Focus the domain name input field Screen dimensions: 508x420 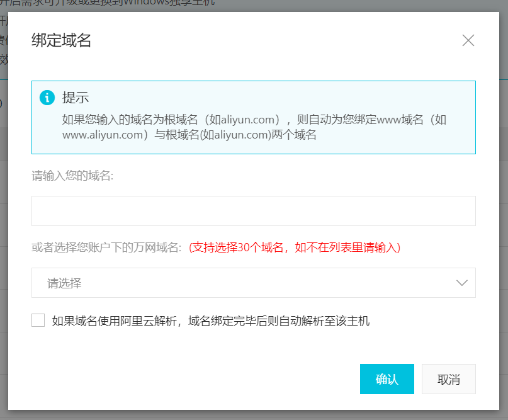pos(253,211)
